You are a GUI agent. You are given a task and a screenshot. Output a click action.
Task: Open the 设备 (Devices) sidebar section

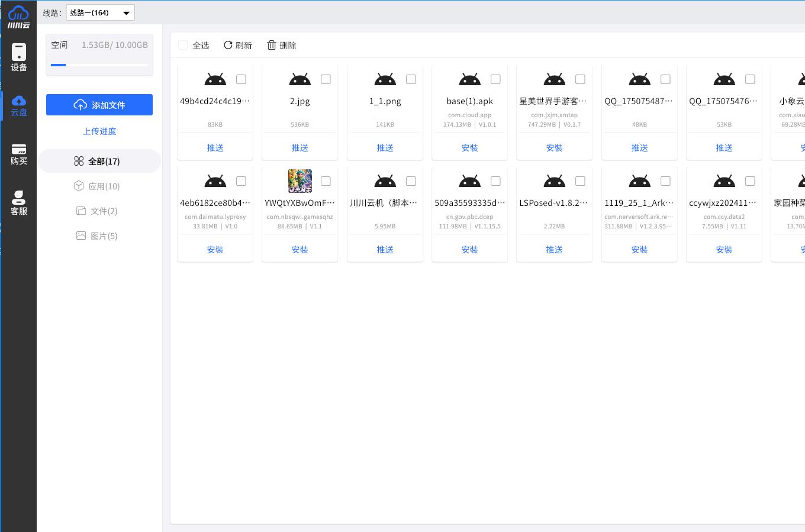19,57
